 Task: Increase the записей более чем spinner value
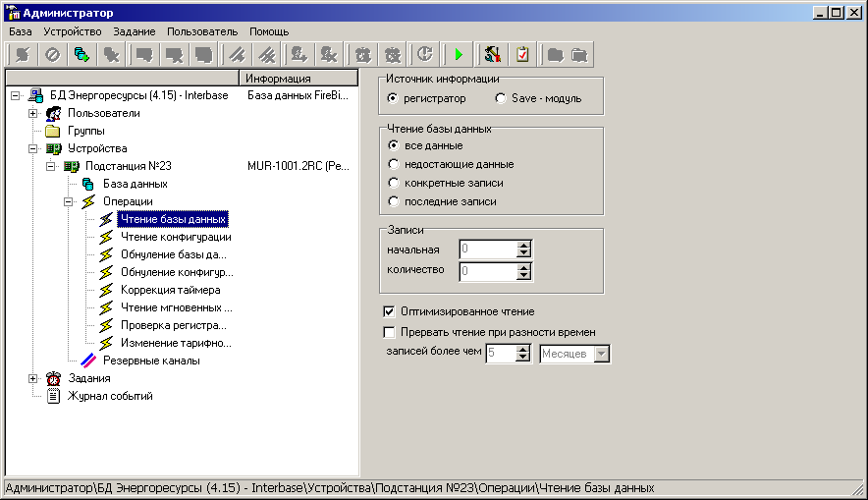pos(522,350)
